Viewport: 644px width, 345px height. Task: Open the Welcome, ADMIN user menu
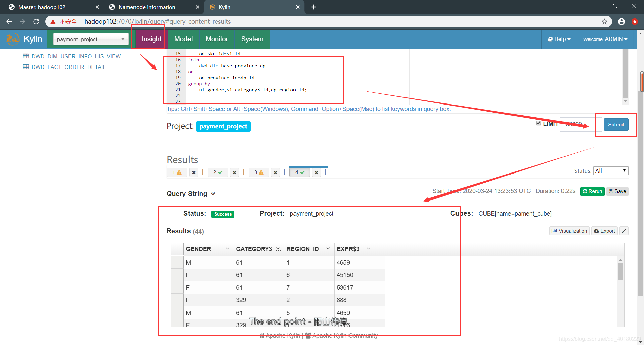point(605,39)
